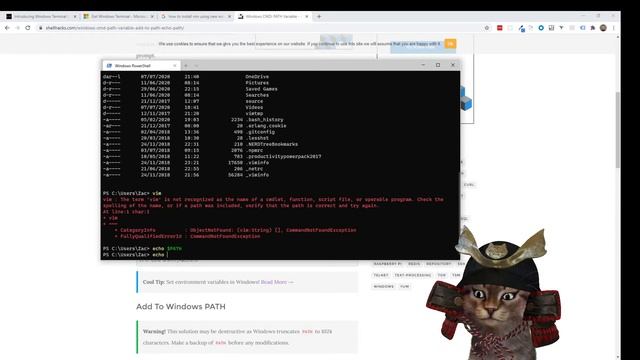The height and width of the screenshot is (360, 640).
Task: Select the Windows PowerShell terminal tab
Action: (141, 65)
